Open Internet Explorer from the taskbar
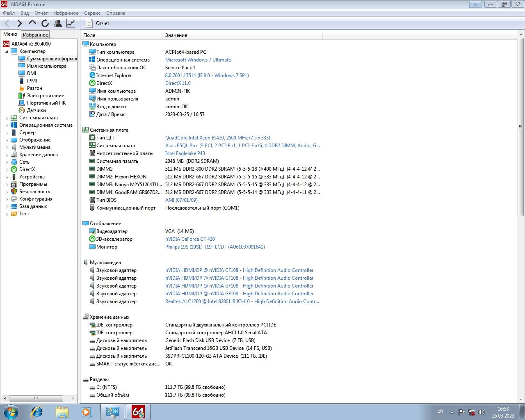Image resolution: width=525 pixels, height=420 pixels. coord(37,412)
